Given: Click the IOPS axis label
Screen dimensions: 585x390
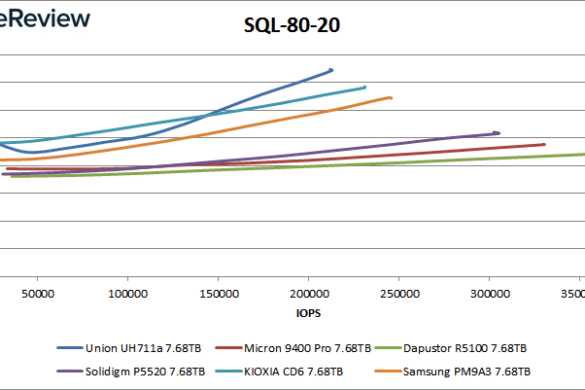Looking at the screenshot, I should tap(308, 313).
